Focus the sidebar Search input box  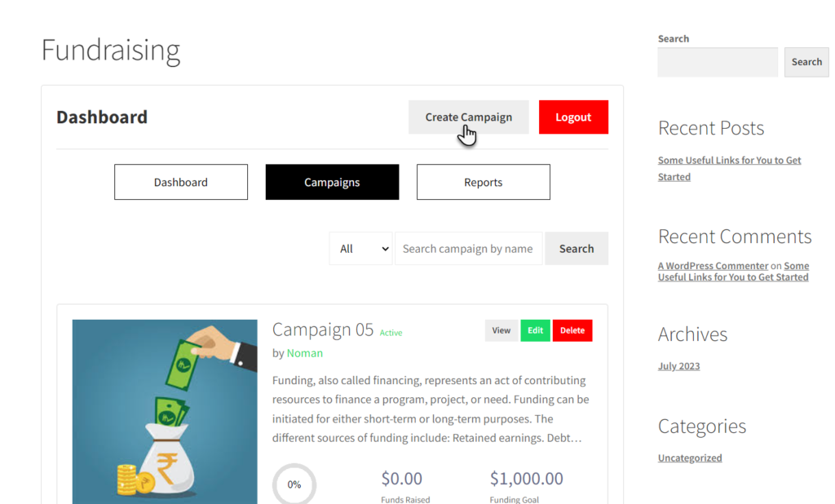pos(718,62)
